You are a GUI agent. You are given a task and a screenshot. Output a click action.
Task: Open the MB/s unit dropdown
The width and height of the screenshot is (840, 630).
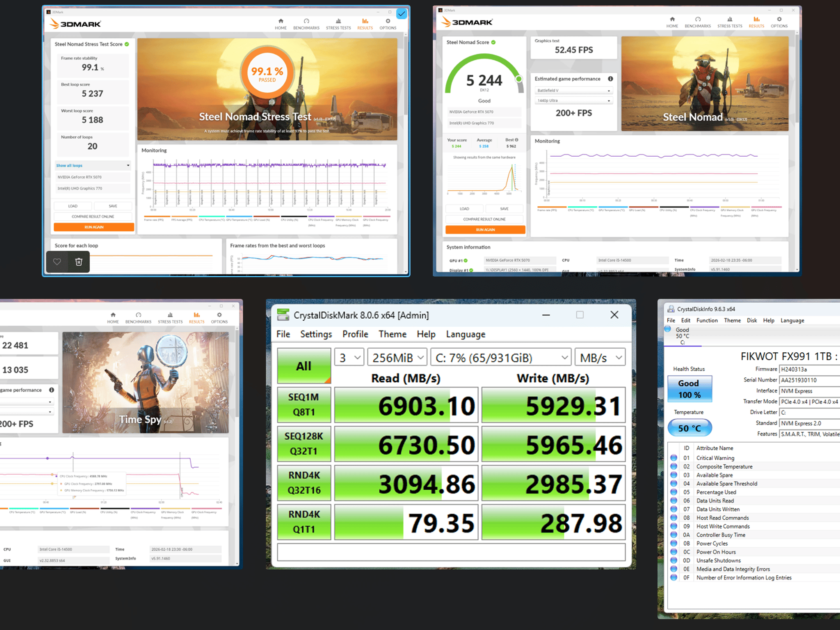tap(600, 358)
